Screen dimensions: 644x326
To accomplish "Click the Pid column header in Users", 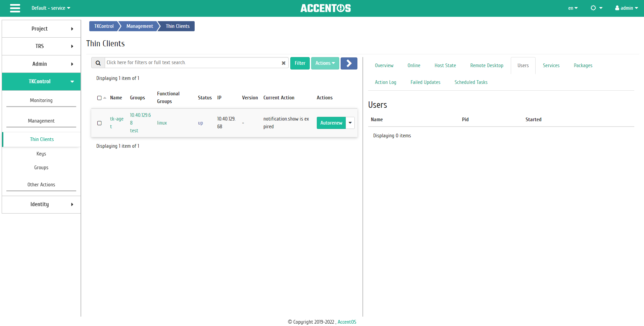I will [465, 120].
